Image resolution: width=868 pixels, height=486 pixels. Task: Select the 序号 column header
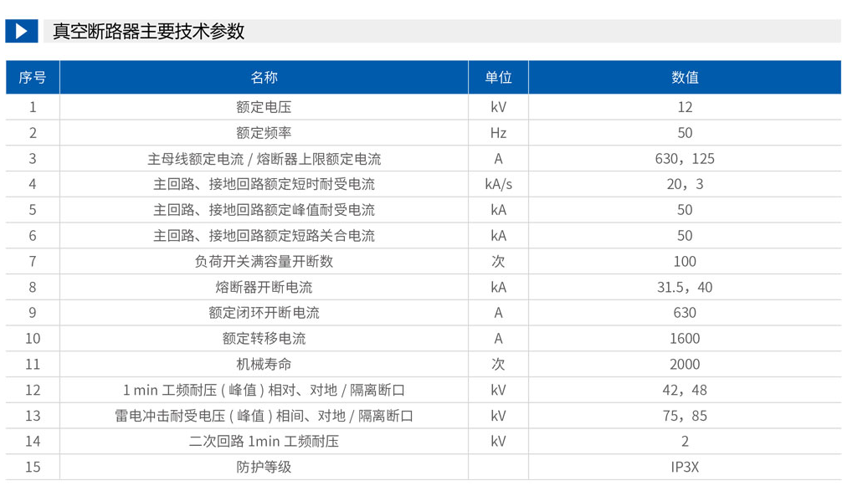pos(33,78)
